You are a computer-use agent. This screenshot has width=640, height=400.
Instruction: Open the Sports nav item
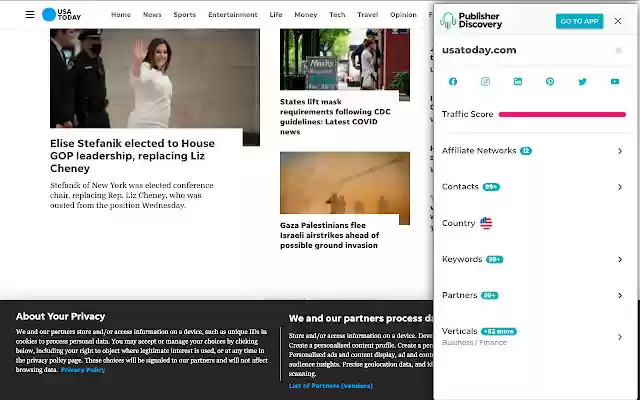pyautogui.click(x=184, y=15)
